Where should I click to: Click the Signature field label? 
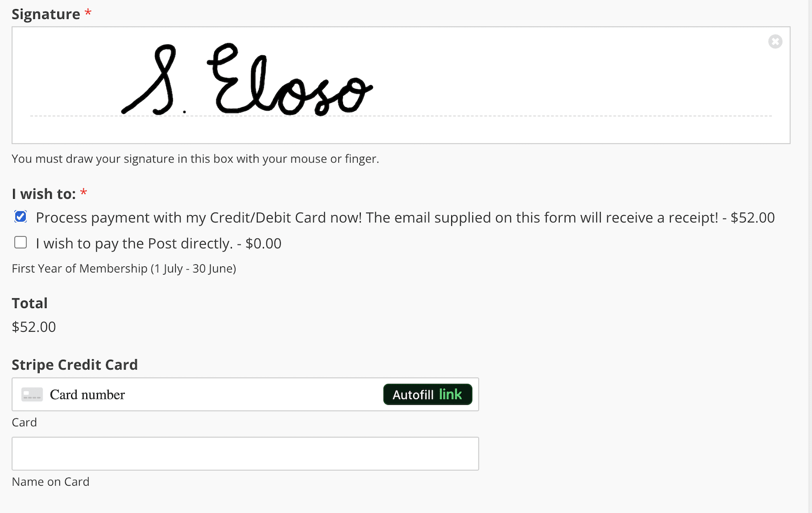click(x=46, y=14)
